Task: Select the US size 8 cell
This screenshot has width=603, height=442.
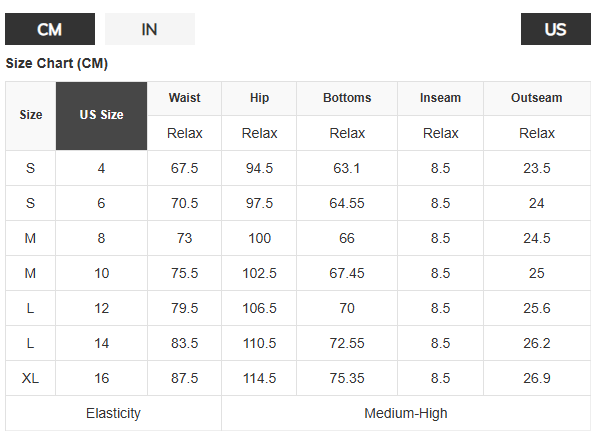Action: pos(102,238)
